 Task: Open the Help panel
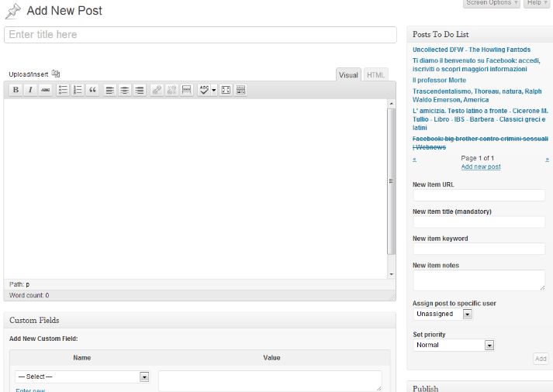(537, 3)
